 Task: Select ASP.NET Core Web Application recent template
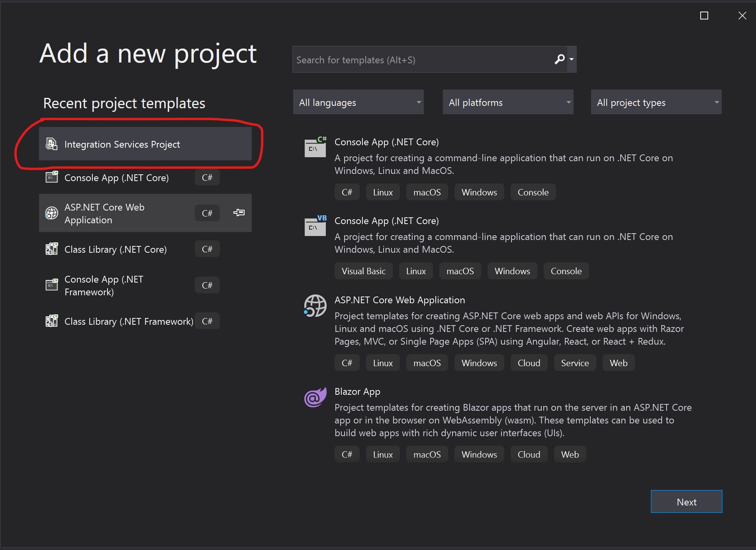point(145,213)
